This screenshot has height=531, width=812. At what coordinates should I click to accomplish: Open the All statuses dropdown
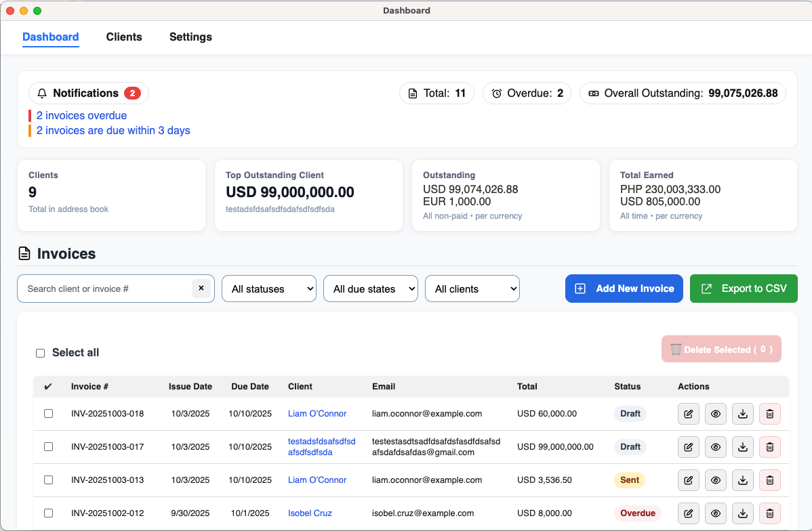269,289
